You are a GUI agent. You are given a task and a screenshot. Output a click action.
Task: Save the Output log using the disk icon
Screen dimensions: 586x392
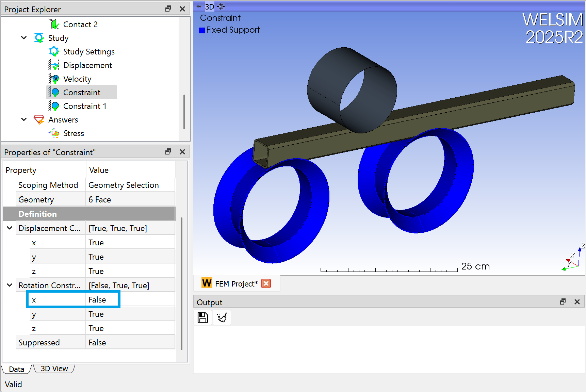pos(202,317)
